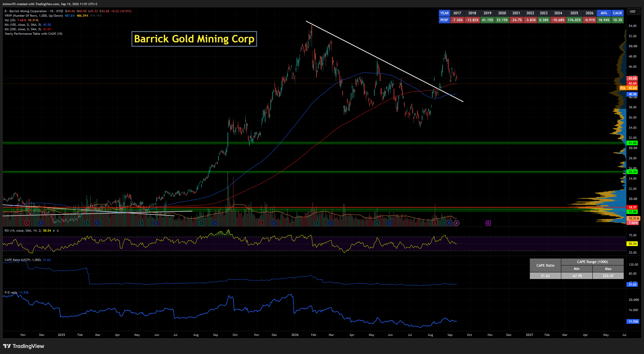Select the dividend marker right after February 2025 earnings
Image resolution: width=644 pixels, height=354 pixels.
tap(97, 223)
